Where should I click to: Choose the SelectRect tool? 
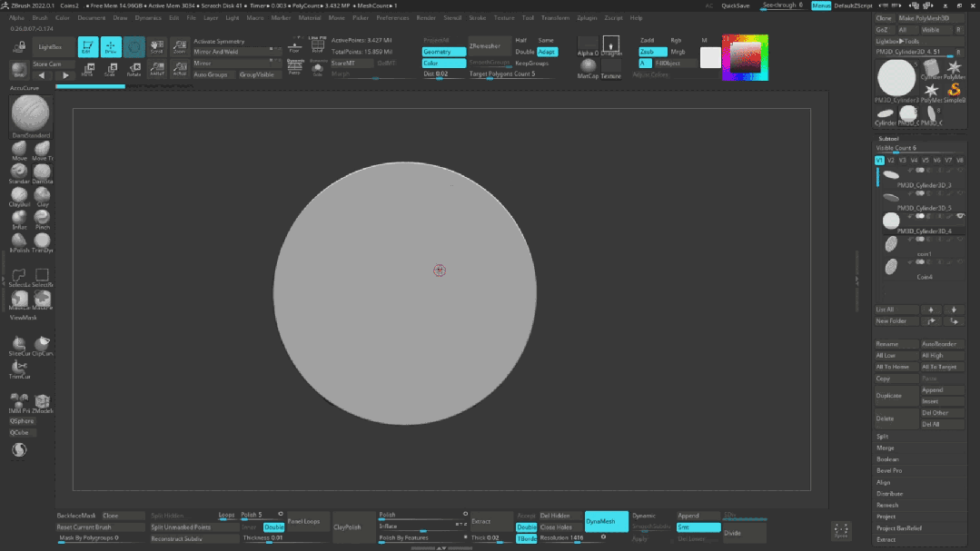[x=43, y=278]
